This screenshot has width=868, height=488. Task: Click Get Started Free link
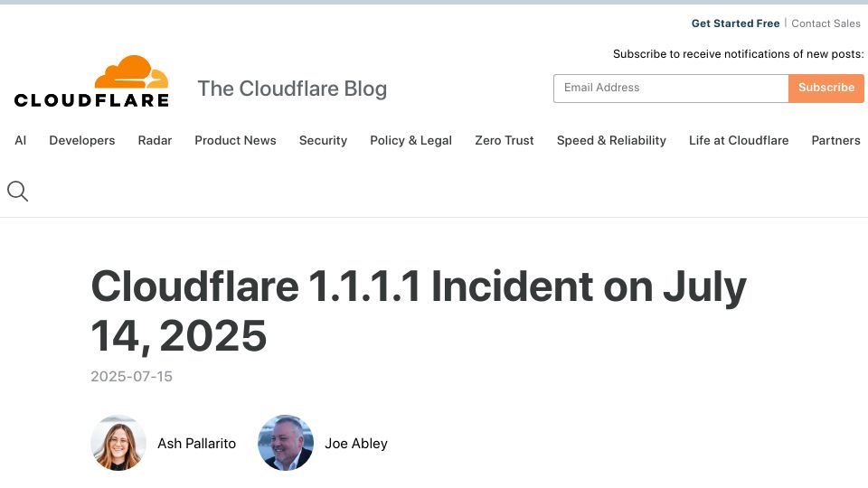tap(735, 23)
